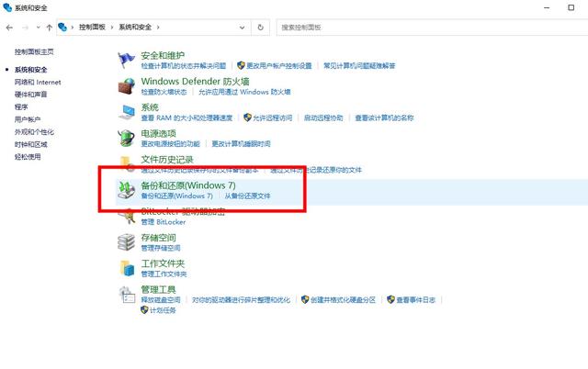The image size is (588, 369).
Task: Click the window title bar system icon
Action: 7,7
